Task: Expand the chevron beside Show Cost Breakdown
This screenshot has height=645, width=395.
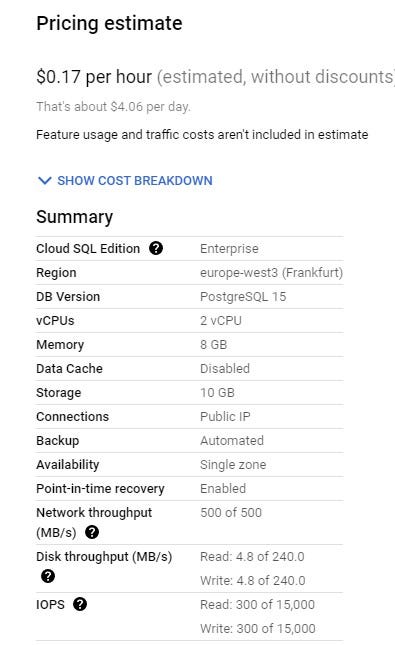Action: [44, 181]
